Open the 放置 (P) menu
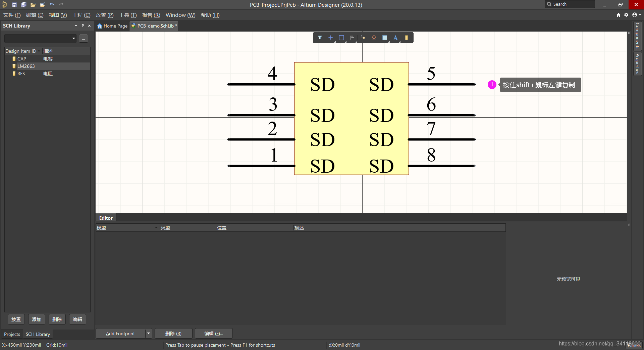 click(105, 15)
